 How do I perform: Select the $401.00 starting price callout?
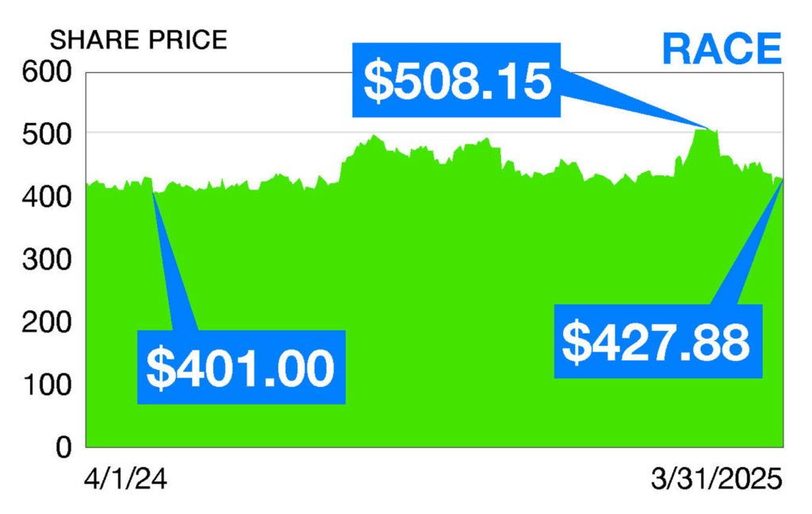[241, 367]
